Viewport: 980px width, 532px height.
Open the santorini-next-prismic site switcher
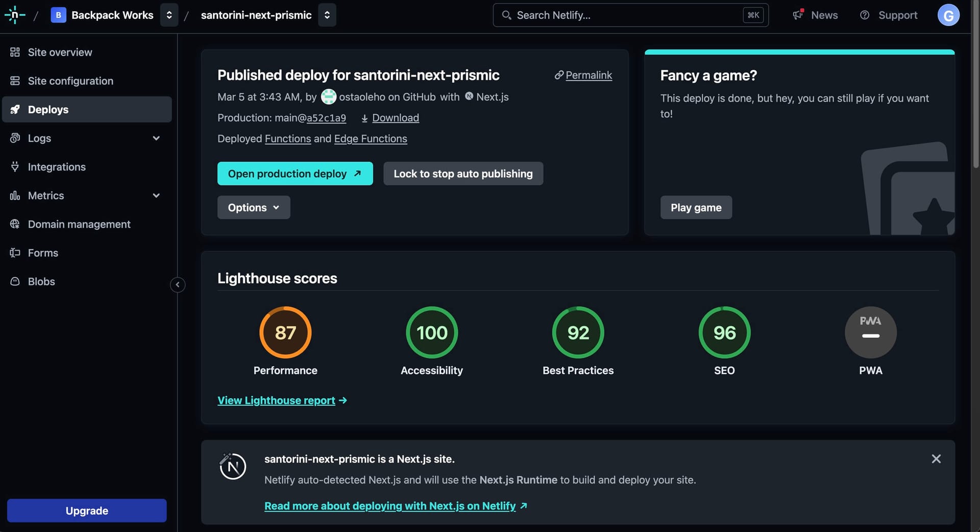(327, 15)
